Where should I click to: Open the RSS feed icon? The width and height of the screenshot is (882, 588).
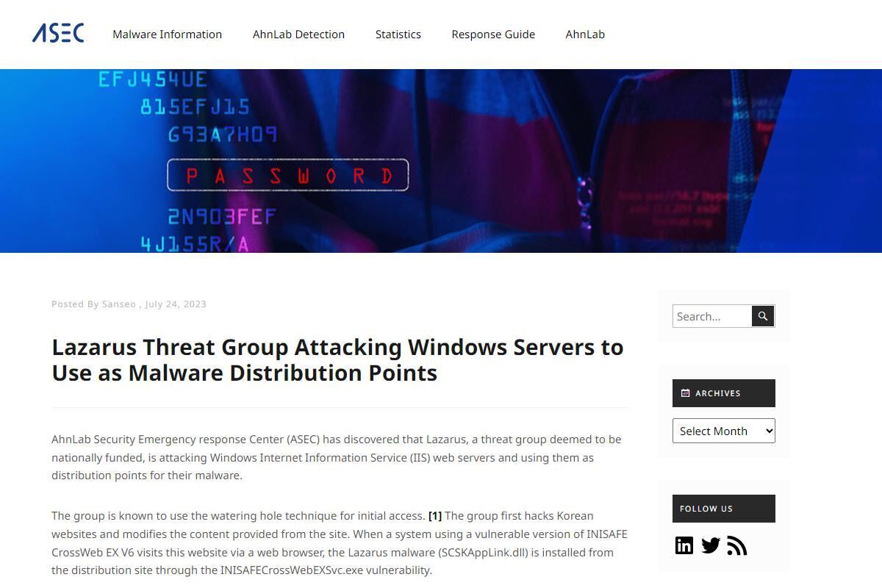[736, 545]
